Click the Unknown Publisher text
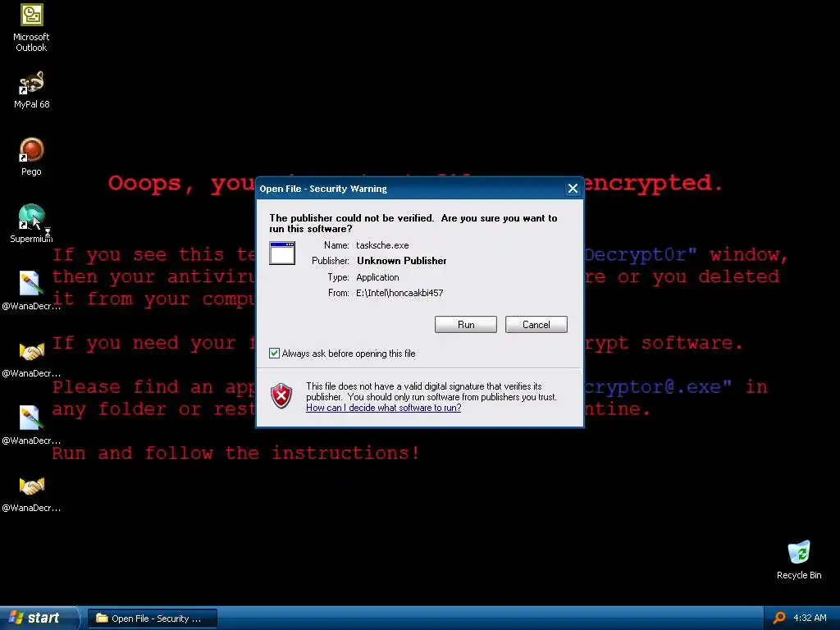 401,261
